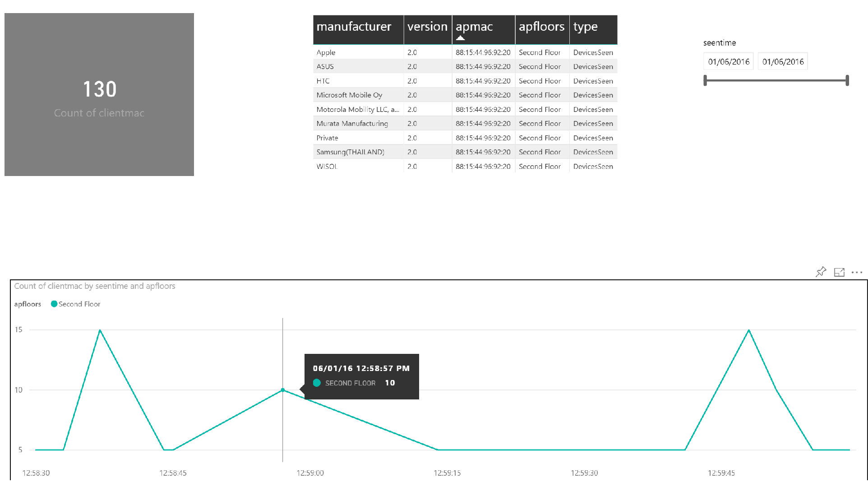Grab the right handle of seentime slider
Screen dimensions: 868x487
(x=847, y=80)
